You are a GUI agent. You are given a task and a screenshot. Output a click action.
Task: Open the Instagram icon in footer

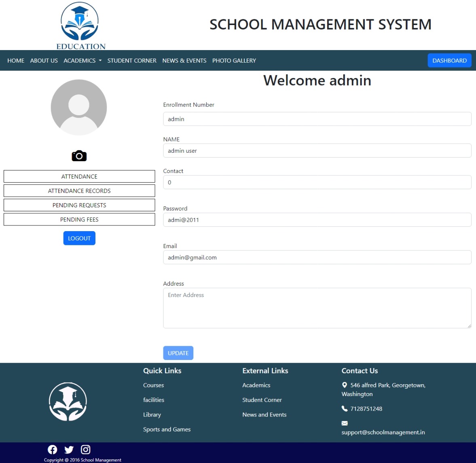pos(85,449)
